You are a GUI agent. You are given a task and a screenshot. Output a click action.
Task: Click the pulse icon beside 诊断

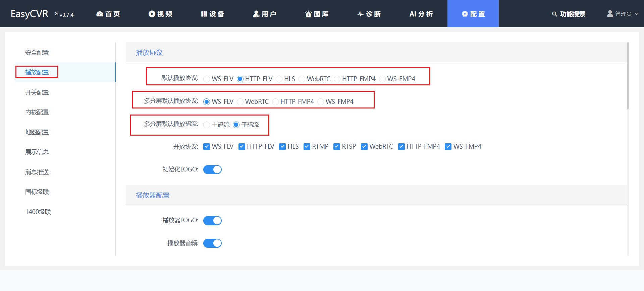coord(360,14)
